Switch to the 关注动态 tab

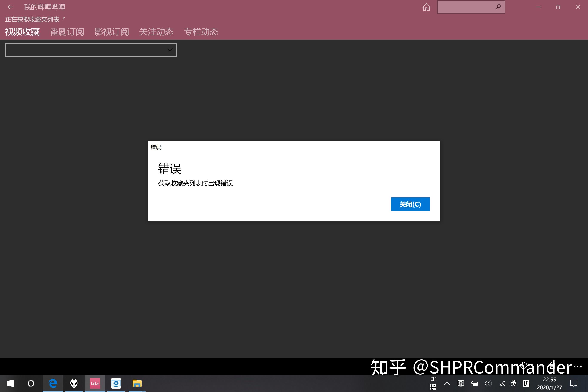156,32
